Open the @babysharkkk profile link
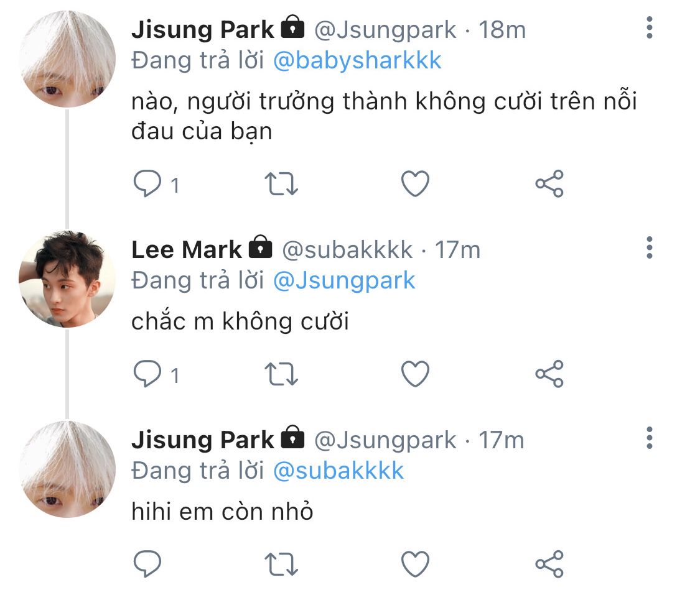 coord(357,60)
